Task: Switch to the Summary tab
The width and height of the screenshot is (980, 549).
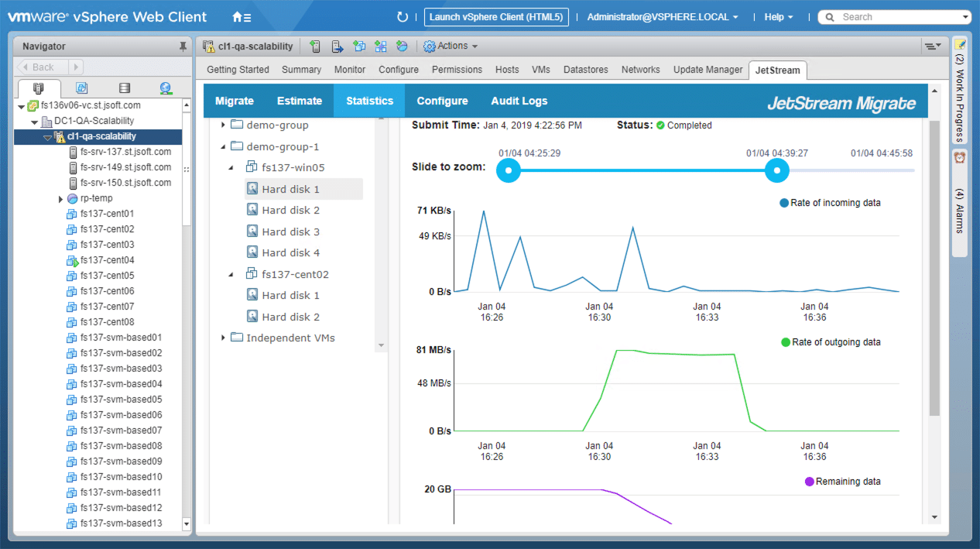Action: (x=301, y=70)
